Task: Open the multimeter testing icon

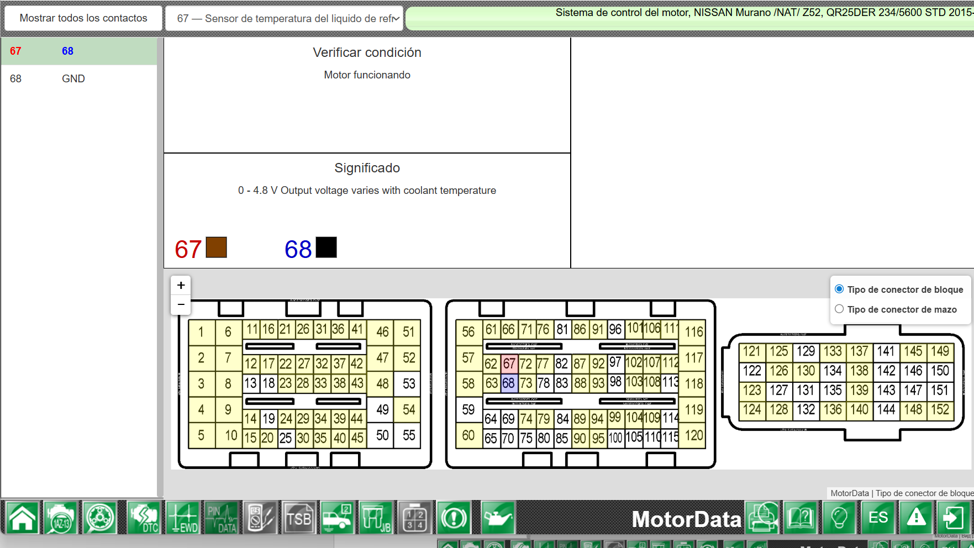Action: pyautogui.click(x=260, y=518)
